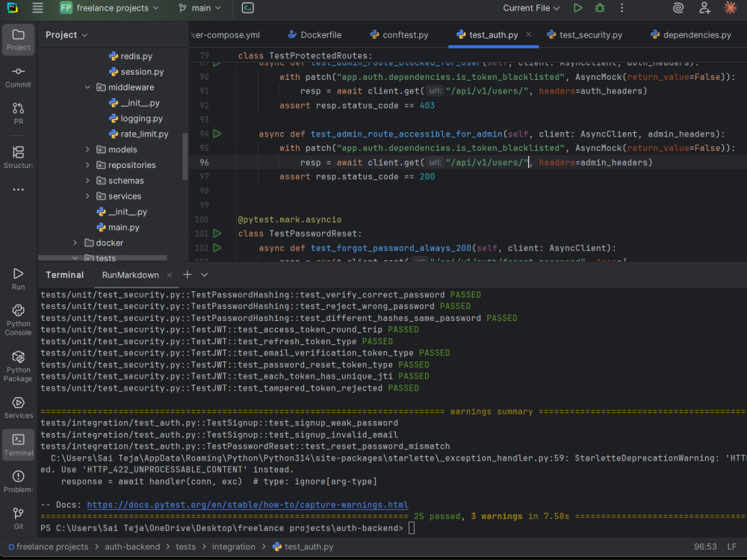This screenshot has height=560, width=747.
Task: Expand the repositories folder
Action: tap(87, 165)
